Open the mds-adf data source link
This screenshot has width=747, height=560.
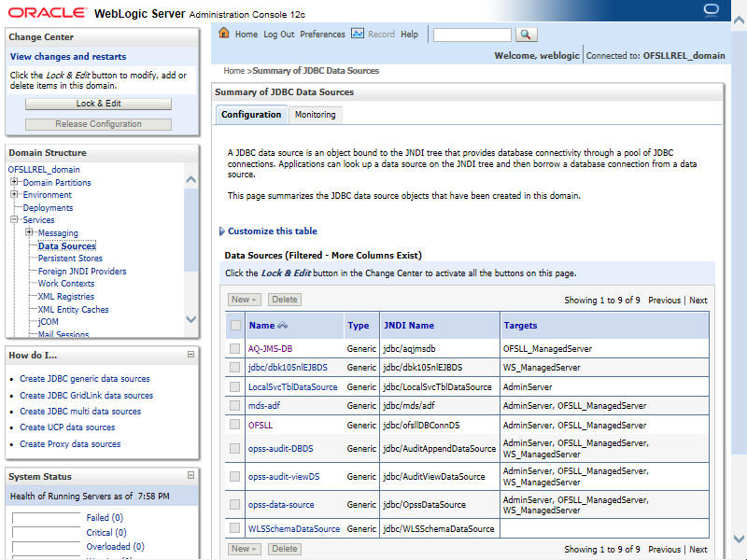click(264, 406)
